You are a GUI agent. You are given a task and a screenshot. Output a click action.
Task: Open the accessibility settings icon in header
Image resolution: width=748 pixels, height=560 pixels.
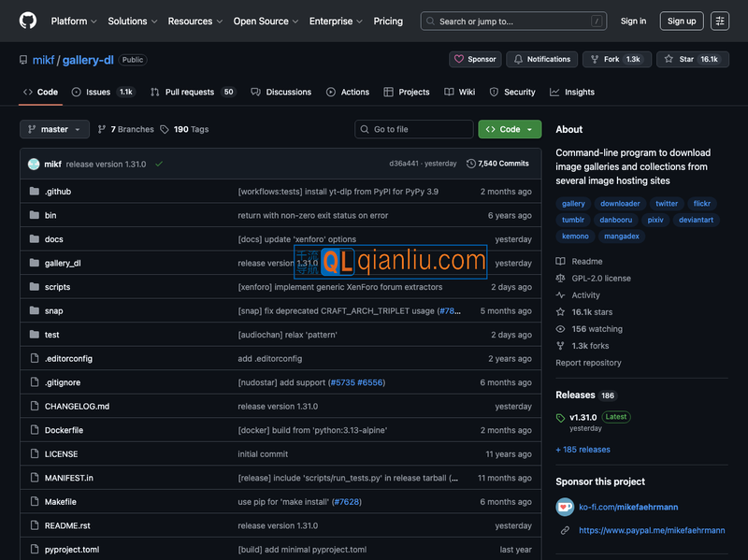(x=719, y=21)
